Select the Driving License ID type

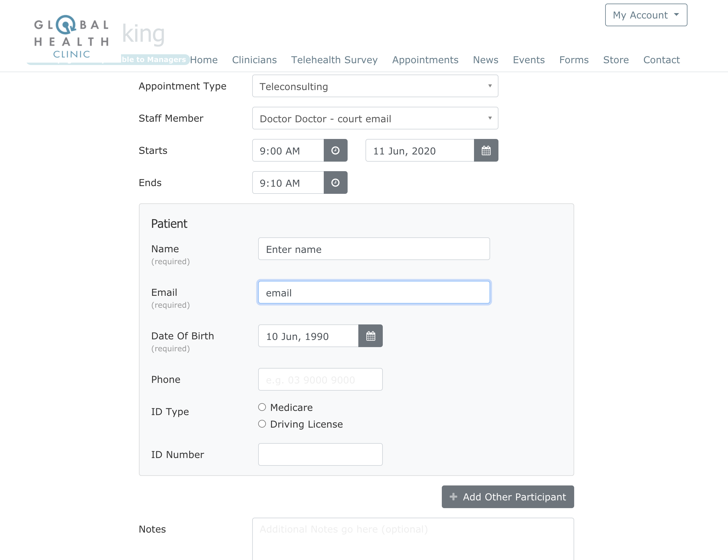coord(262,424)
